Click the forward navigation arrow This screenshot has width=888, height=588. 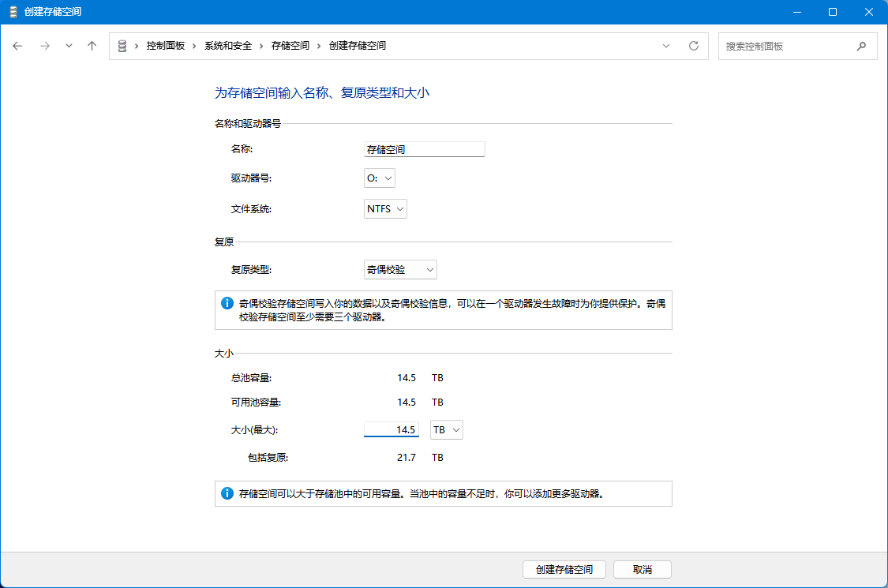(45, 46)
